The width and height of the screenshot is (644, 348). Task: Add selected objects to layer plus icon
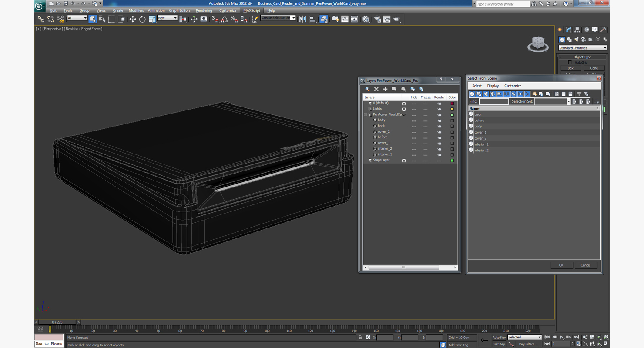click(385, 89)
